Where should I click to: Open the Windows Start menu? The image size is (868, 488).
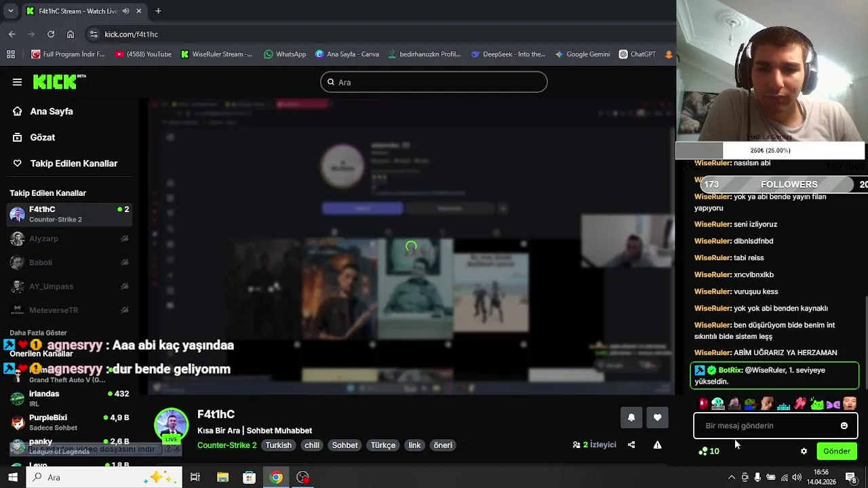tap(13, 477)
